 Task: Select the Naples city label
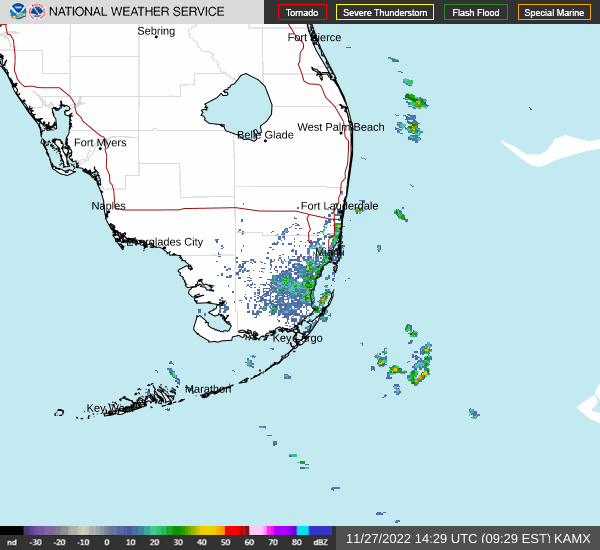[x=108, y=206]
